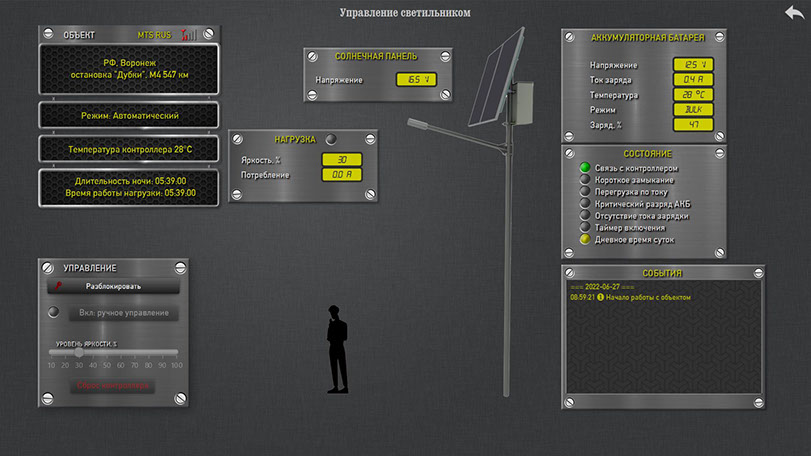Click the red Сброс контроллера button
Viewport: 811px width, 456px height.
[112, 385]
